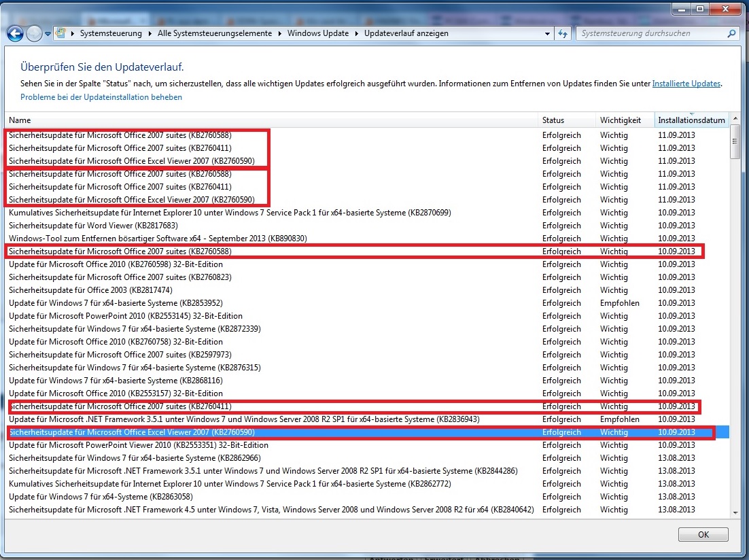Select PowerPoint 2010 (KB2553145) update row
Image resolution: width=749 pixels, height=560 pixels.
point(367,316)
